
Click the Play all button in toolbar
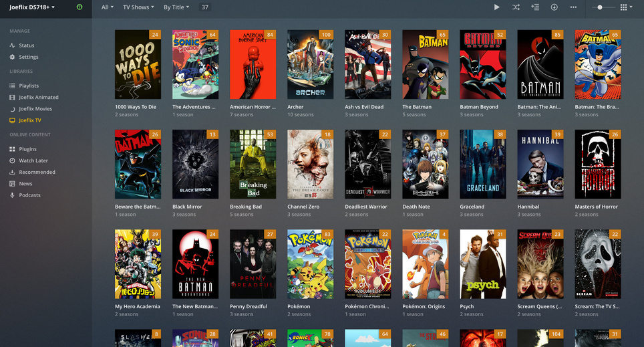[496, 7]
